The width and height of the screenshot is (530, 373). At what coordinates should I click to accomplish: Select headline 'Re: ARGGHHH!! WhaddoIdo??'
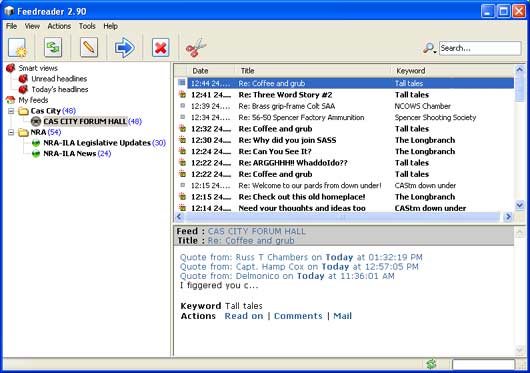293,163
